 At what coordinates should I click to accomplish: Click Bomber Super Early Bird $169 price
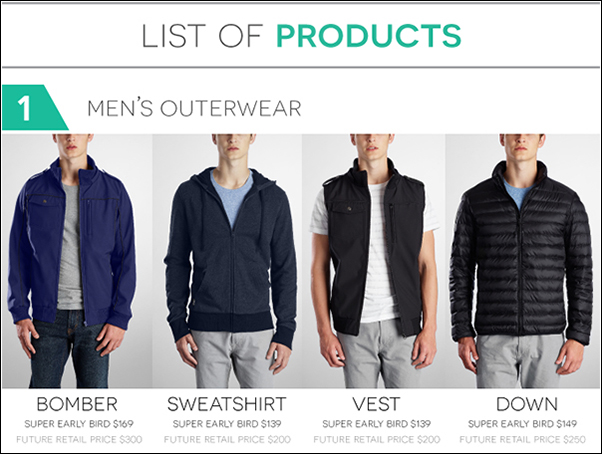coord(79,424)
